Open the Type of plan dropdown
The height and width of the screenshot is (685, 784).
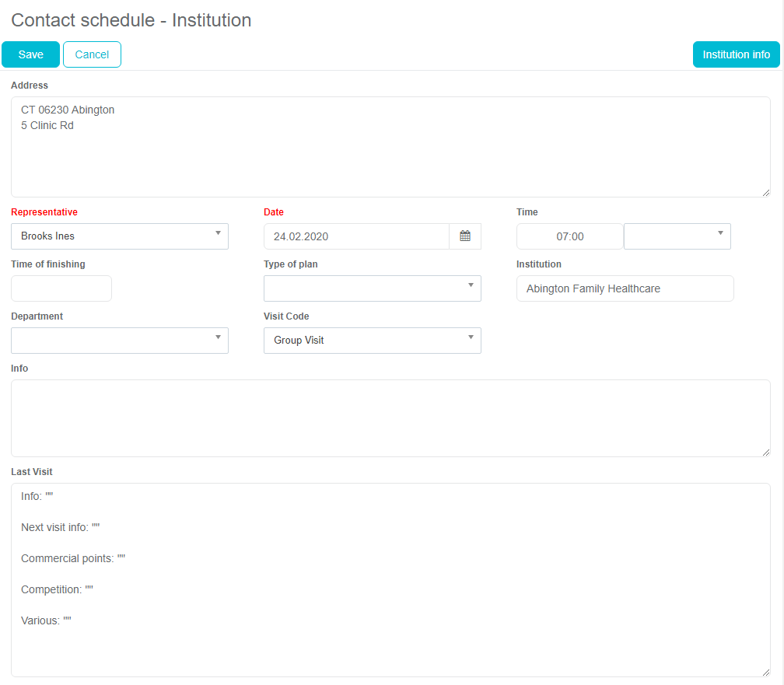[x=372, y=288]
